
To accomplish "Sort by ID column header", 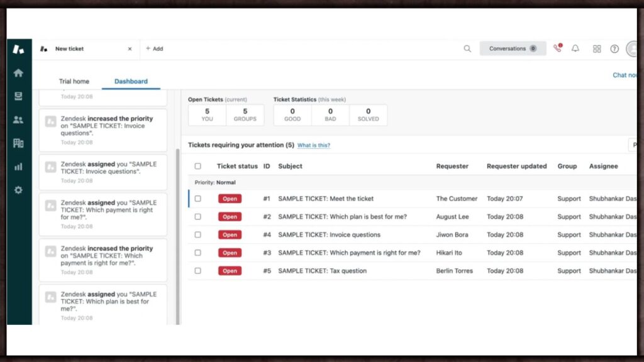I will (x=267, y=166).
